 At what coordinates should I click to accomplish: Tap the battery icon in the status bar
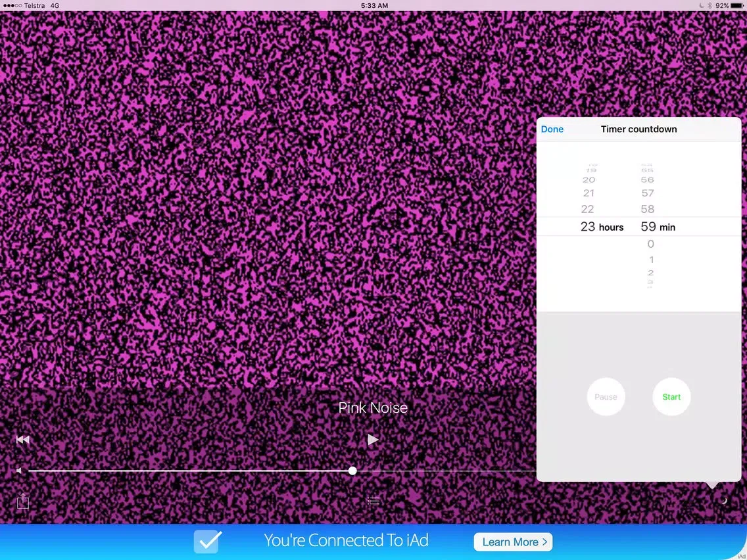736,6
